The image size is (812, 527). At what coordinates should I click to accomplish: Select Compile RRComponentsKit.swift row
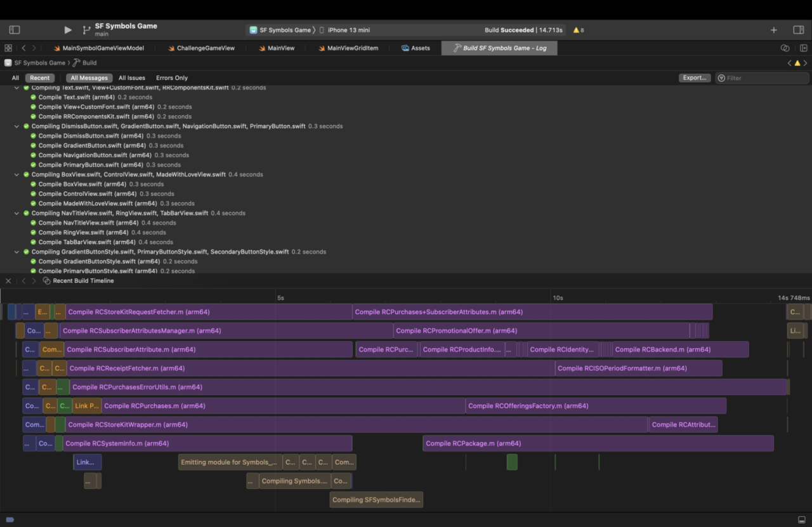click(x=406, y=116)
